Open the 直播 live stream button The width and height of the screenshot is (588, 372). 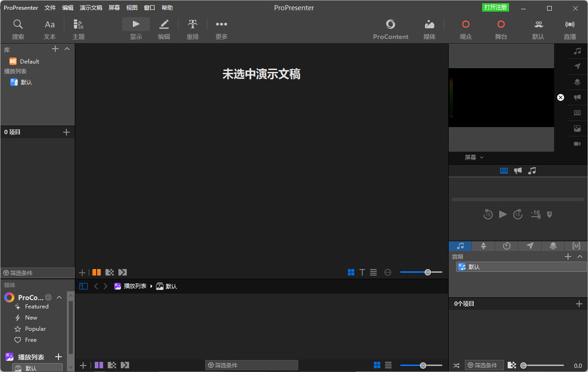tap(570, 30)
